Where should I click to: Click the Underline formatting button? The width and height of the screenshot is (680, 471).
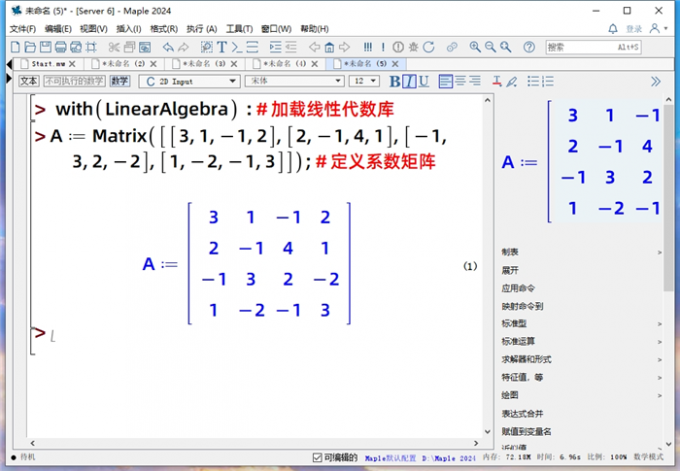point(423,81)
